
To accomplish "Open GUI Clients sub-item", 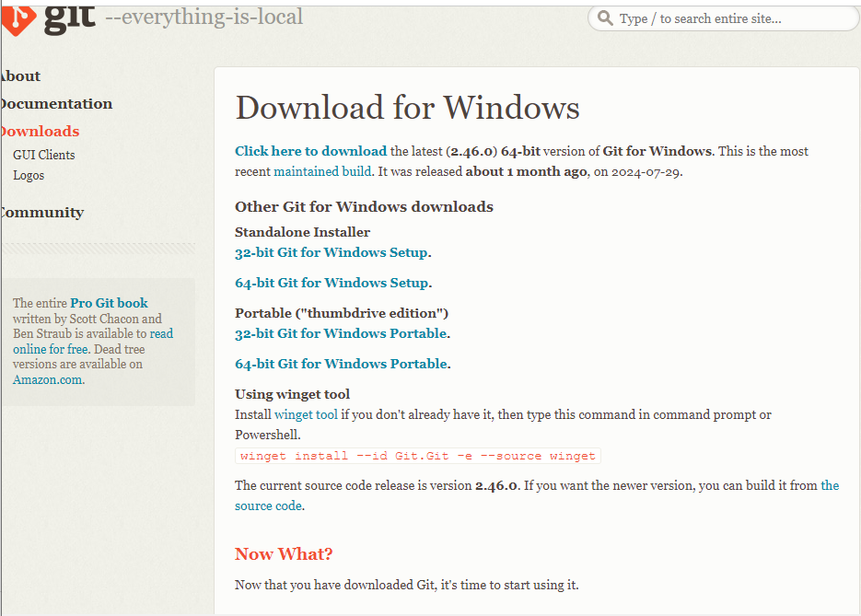I will click(44, 155).
